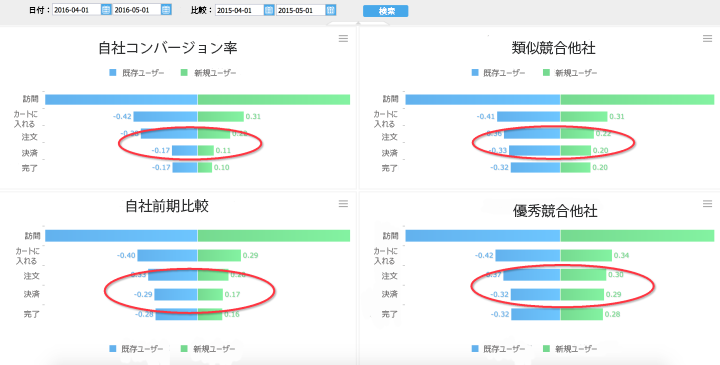Toggle 新規ユーザー legend below 優秀競合他社 chart
The image size is (720, 365).
(570, 349)
